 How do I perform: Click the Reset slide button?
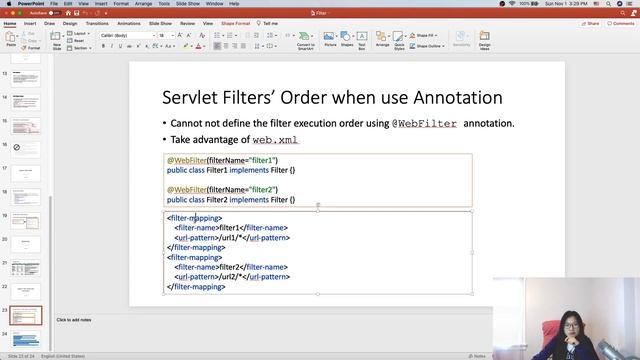pos(76,40)
